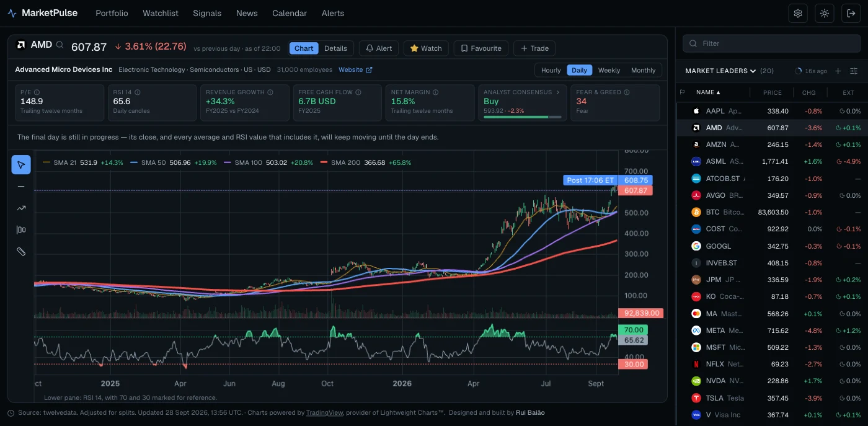The image size is (868, 426).
Task: Select the trend line drawing tool
Action: [21, 208]
